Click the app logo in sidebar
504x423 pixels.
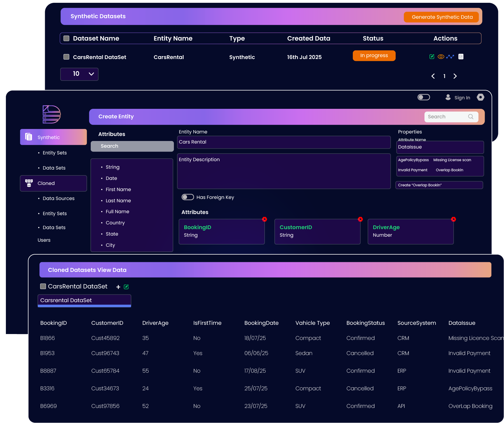click(52, 114)
